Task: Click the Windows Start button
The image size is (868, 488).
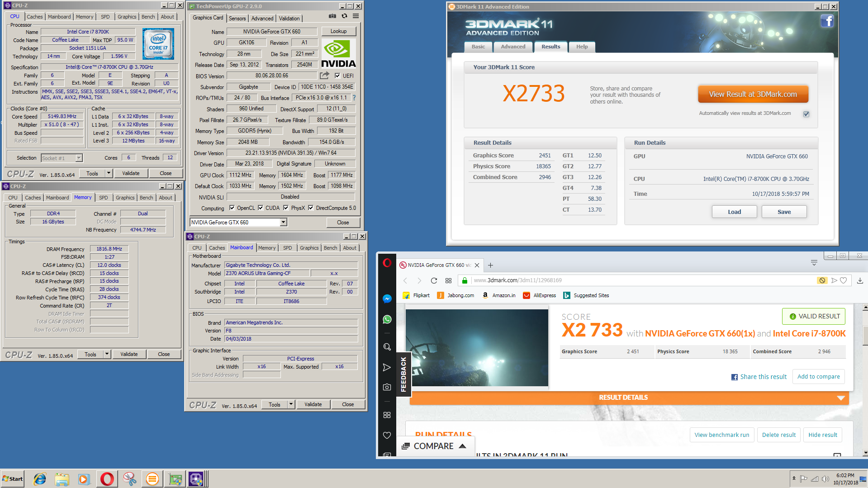Action: point(13,479)
